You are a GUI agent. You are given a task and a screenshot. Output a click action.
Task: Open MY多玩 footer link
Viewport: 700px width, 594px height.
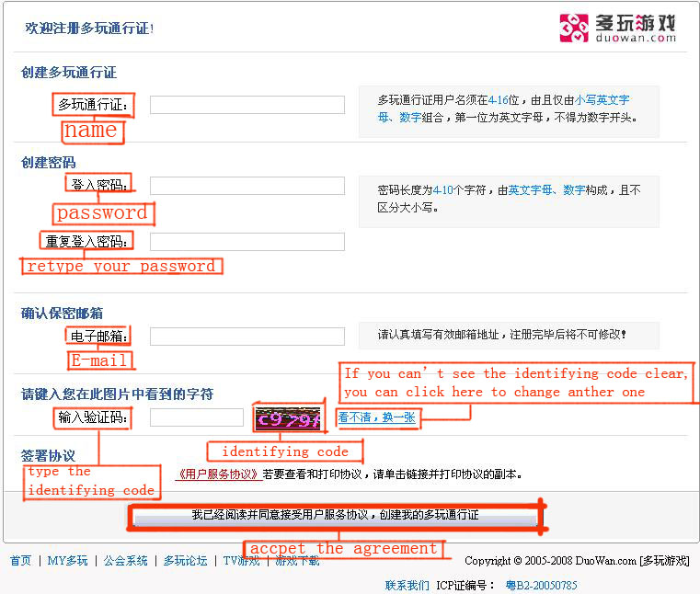point(67,561)
